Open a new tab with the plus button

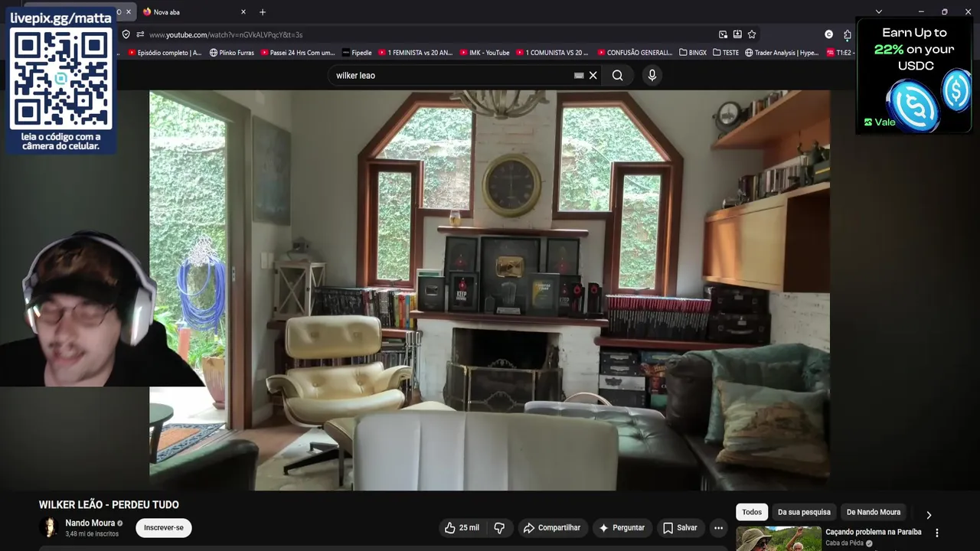point(263,12)
